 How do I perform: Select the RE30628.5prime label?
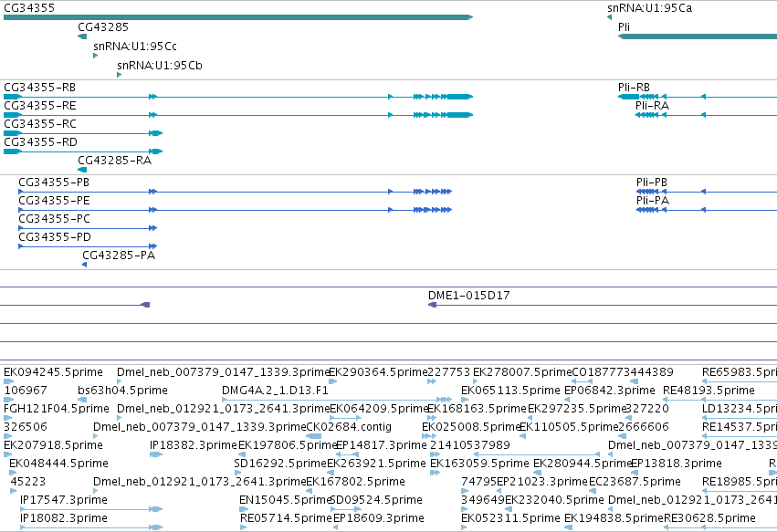(709, 518)
